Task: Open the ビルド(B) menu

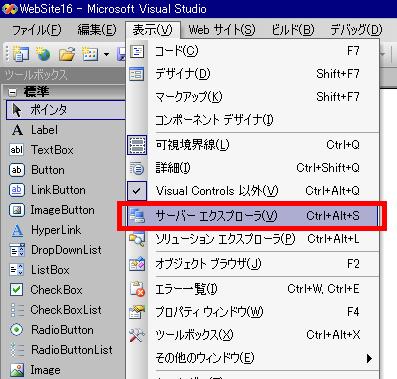Action: [293, 30]
